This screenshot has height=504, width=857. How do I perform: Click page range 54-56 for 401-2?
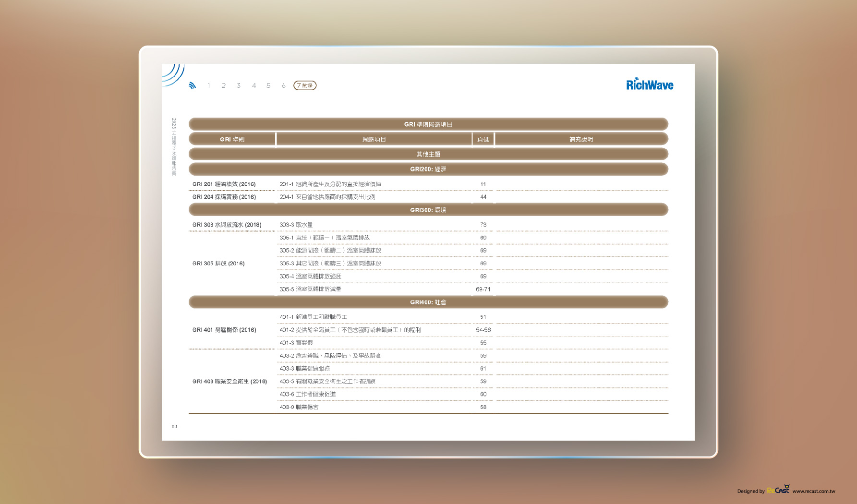[x=483, y=330]
